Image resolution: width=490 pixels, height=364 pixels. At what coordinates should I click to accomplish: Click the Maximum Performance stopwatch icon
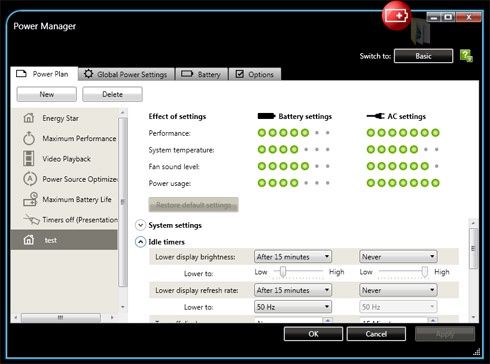pos(29,138)
